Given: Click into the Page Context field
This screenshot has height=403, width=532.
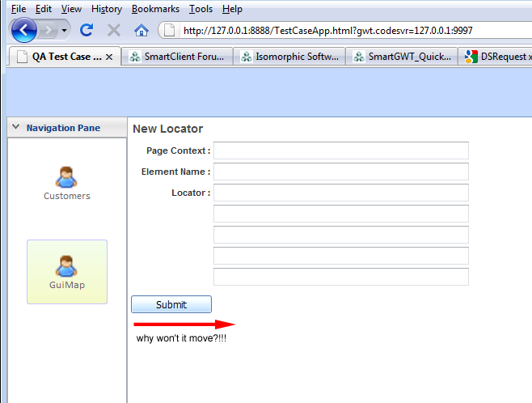Looking at the screenshot, I should [x=340, y=151].
